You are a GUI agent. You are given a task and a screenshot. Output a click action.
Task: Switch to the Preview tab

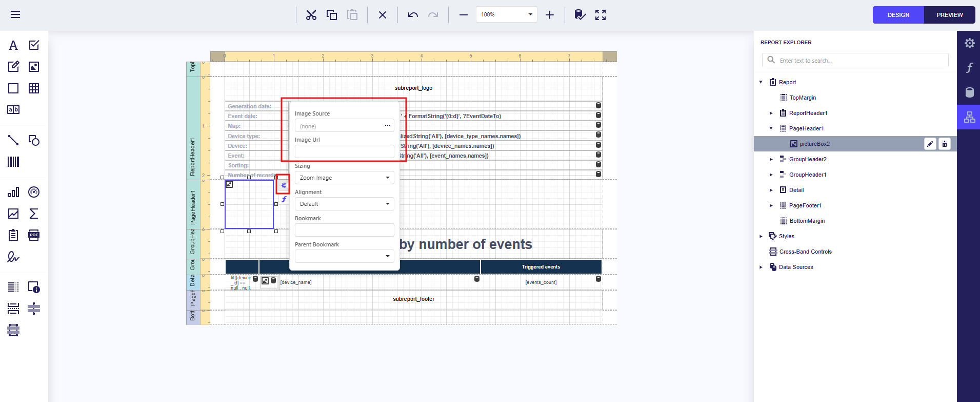point(950,15)
